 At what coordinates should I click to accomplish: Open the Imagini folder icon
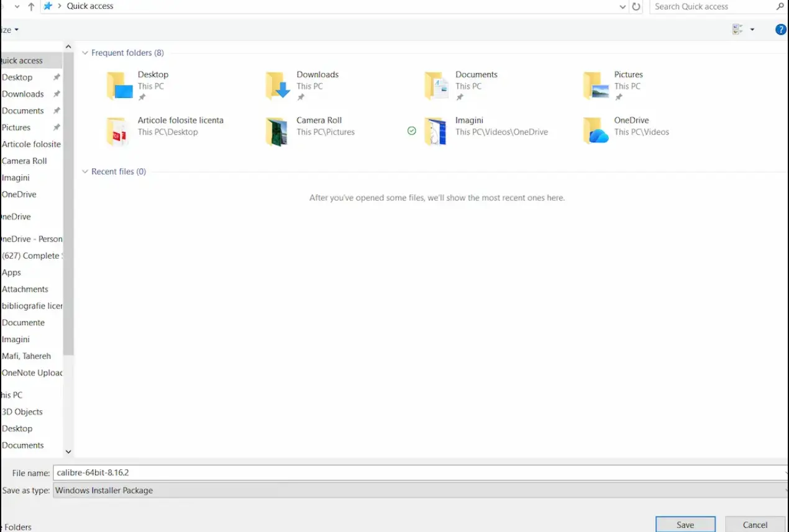(436, 132)
